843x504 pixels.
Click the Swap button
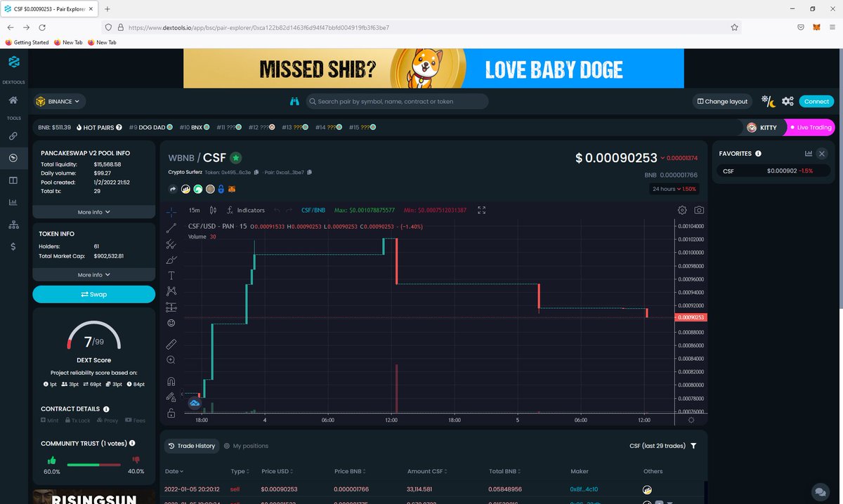[93, 294]
